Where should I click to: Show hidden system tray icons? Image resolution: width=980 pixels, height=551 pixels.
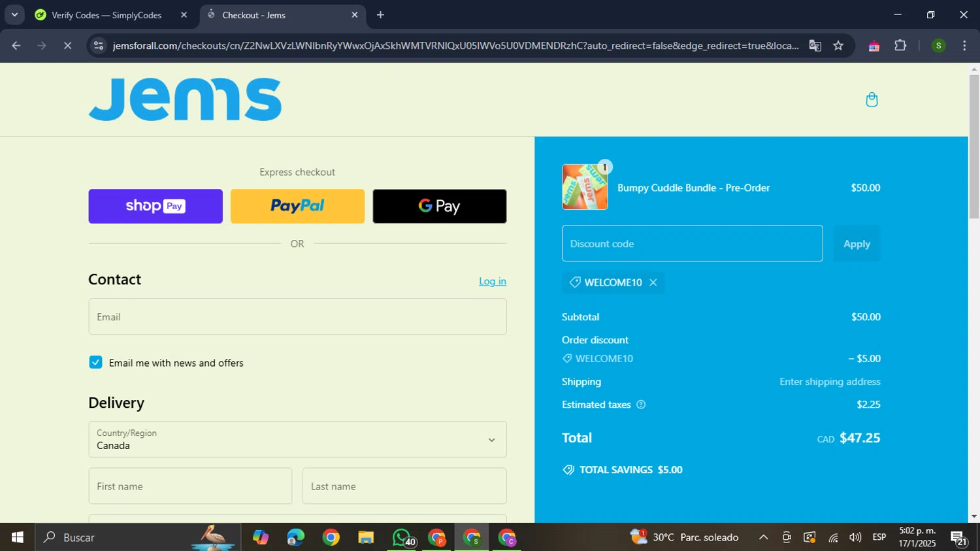[x=763, y=537]
